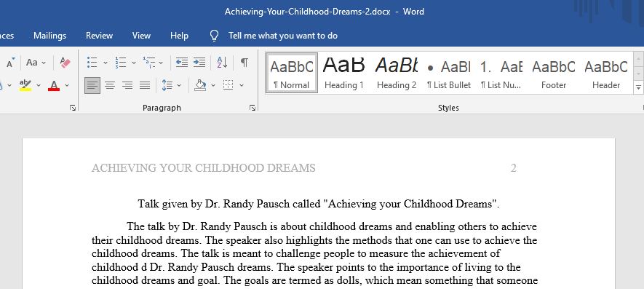Click the Sort A-Z icon
The height and width of the screenshot is (289, 644).
point(222,63)
